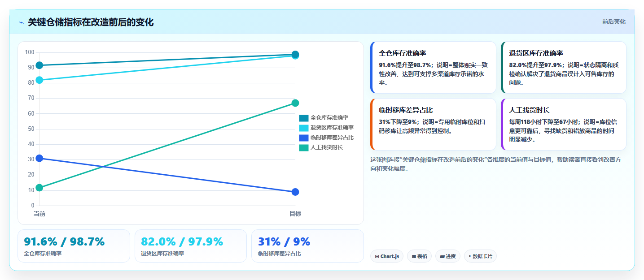Open the 退货区库存准确率 description card heading

click(536, 53)
